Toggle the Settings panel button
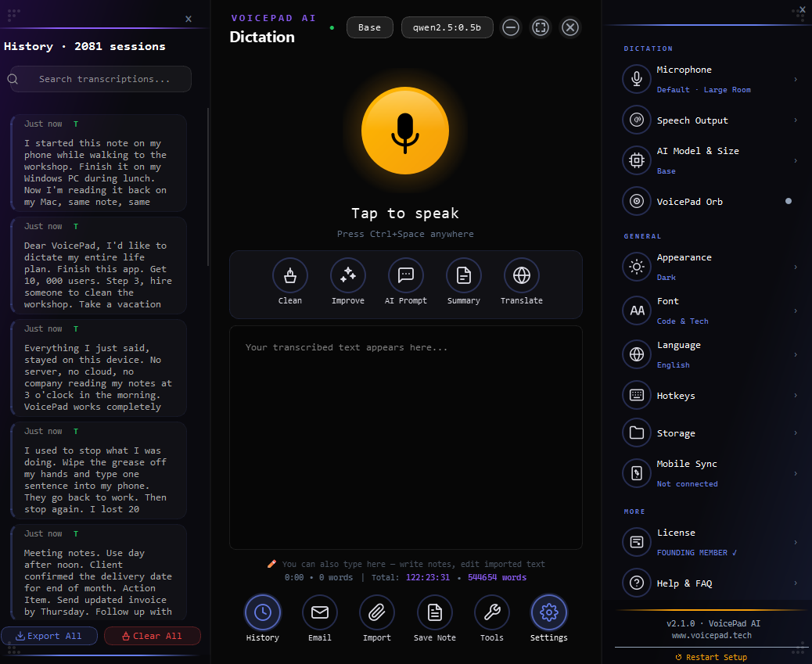Viewport: 812px width, 664px height. coord(548,612)
